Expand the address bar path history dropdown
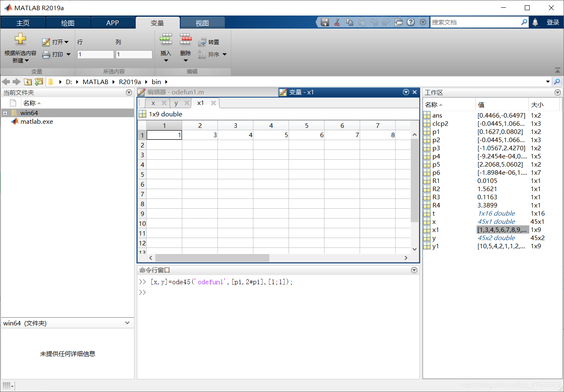 point(548,82)
